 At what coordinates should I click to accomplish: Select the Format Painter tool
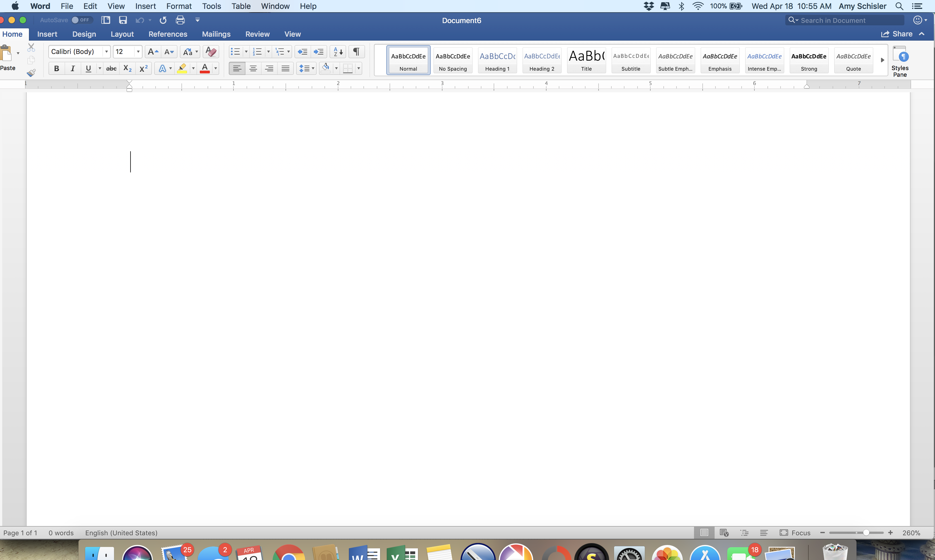31,73
